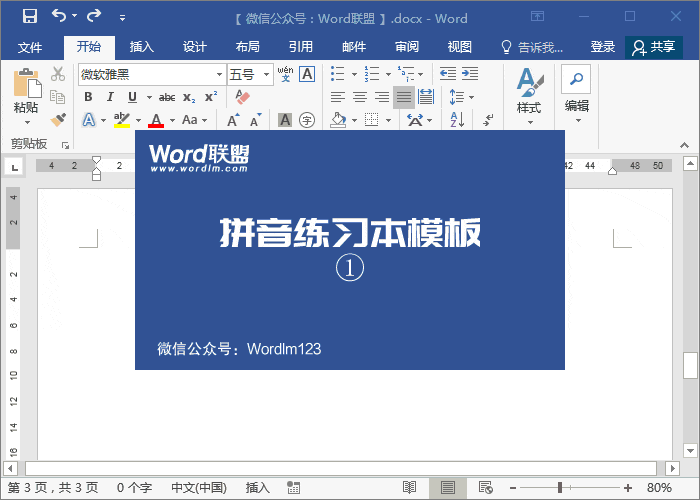Decrease paragraph indent

coord(448,74)
